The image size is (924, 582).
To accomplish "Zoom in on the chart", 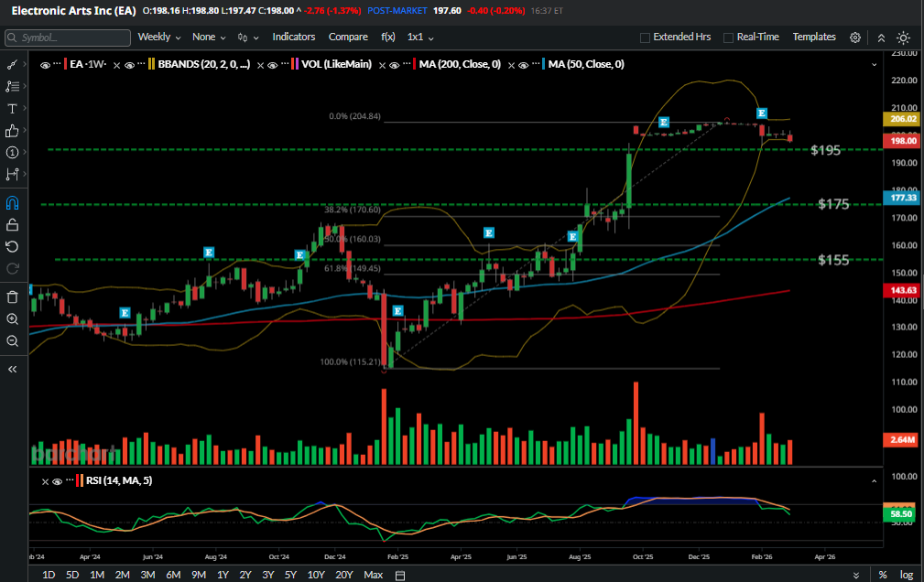I will [12, 319].
